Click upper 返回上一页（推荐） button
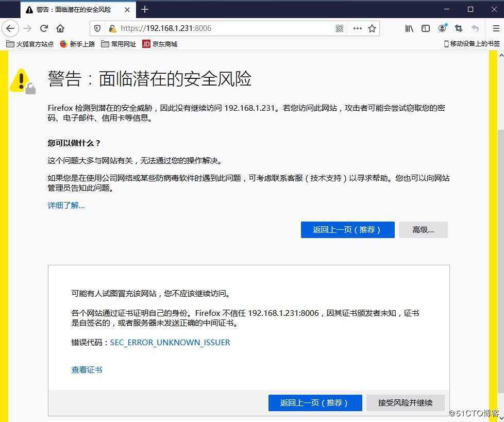This screenshot has width=504, height=422. coord(347,230)
